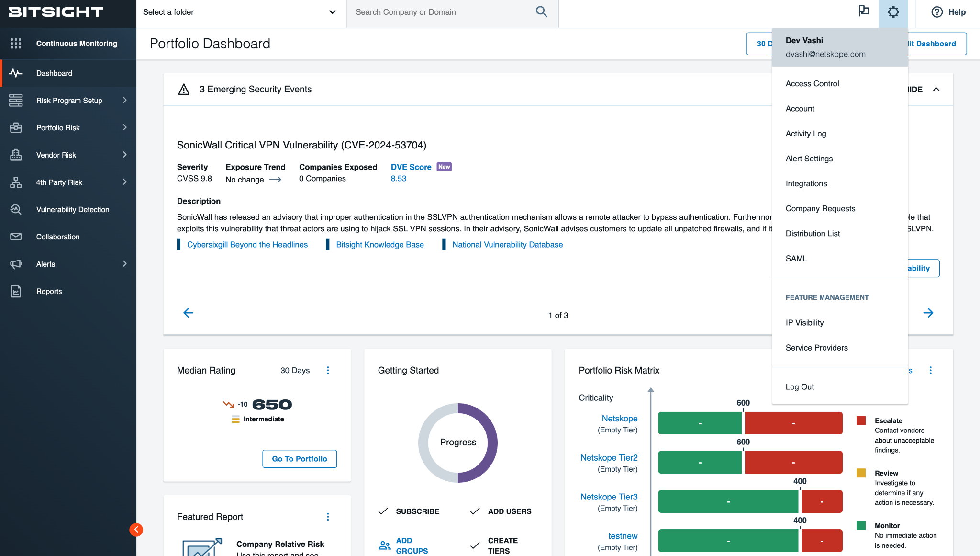
Task: Open Activity Log menu entry
Action: [x=840, y=133]
